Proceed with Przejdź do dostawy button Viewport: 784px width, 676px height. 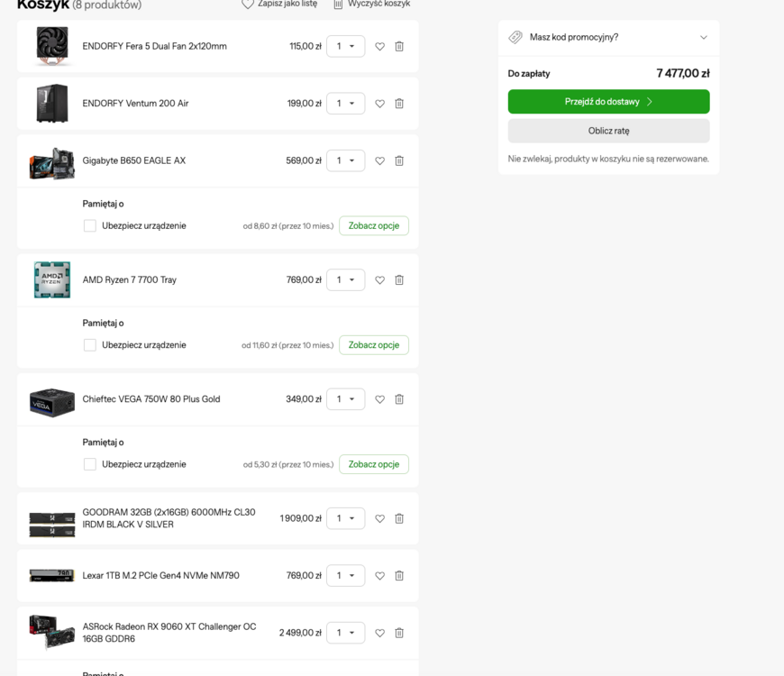coord(608,102)
